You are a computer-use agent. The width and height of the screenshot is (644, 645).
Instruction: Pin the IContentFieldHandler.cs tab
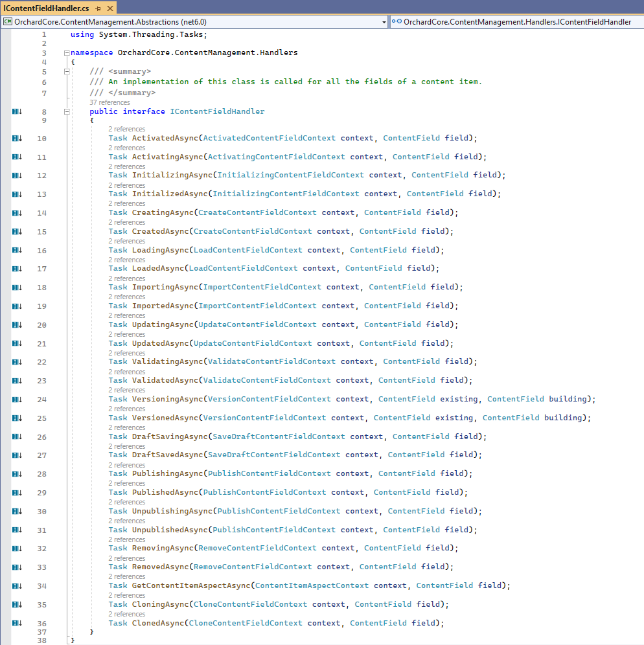click(x=98, y=8)
